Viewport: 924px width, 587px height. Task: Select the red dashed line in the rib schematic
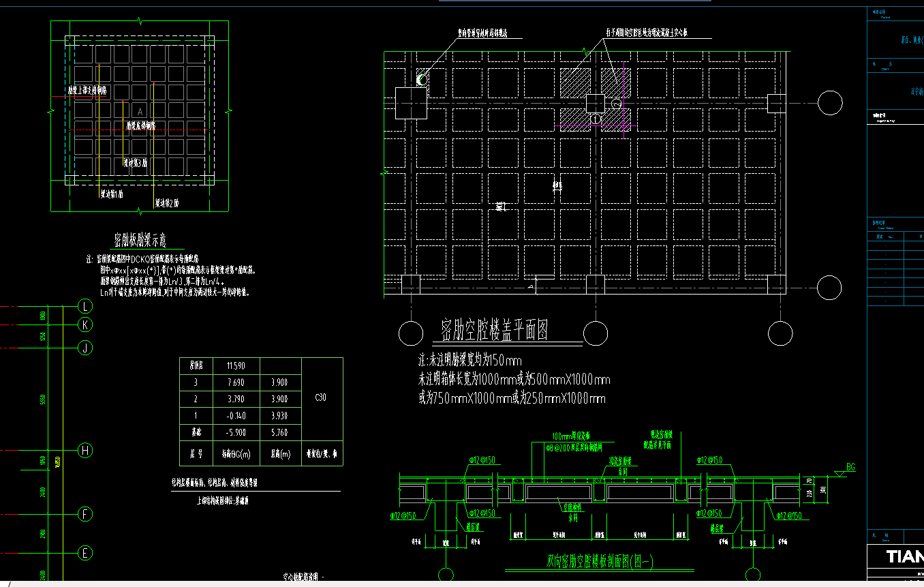tap(141, 129)
